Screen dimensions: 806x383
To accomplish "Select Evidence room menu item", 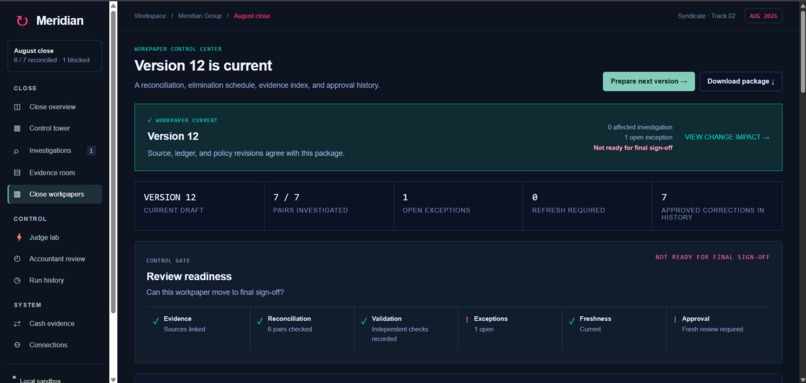I will point(54,173).
